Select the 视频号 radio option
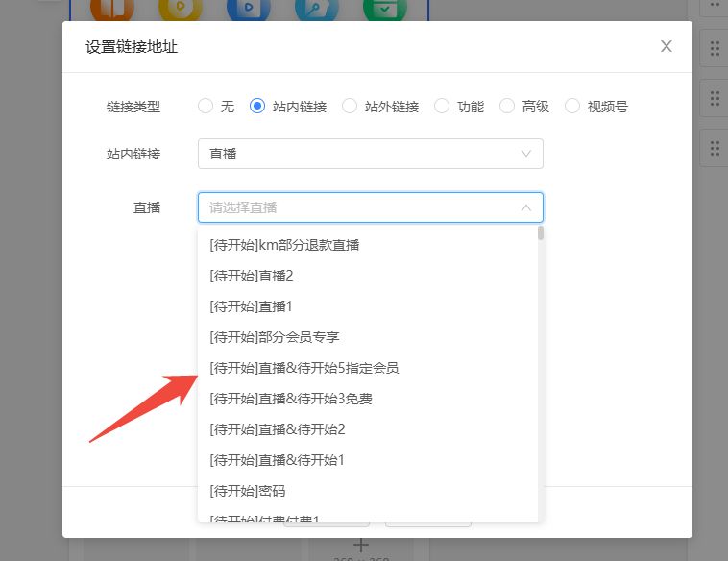Viewport: 728px width, 561px height. (x=572, y=107)
